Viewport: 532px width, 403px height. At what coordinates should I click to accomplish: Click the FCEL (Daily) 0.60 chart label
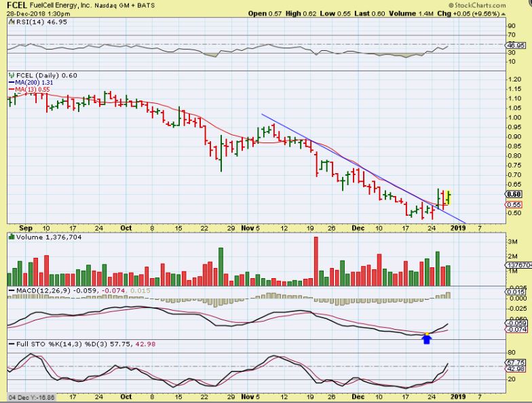click(47, 75)
